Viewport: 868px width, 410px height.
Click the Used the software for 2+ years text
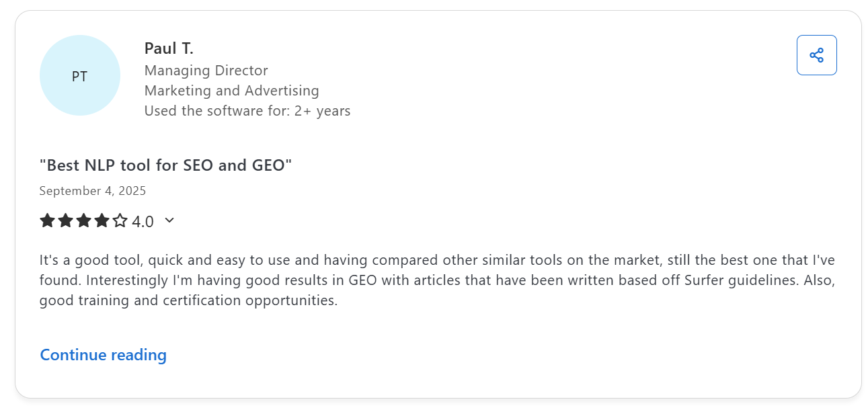(247, 110)
